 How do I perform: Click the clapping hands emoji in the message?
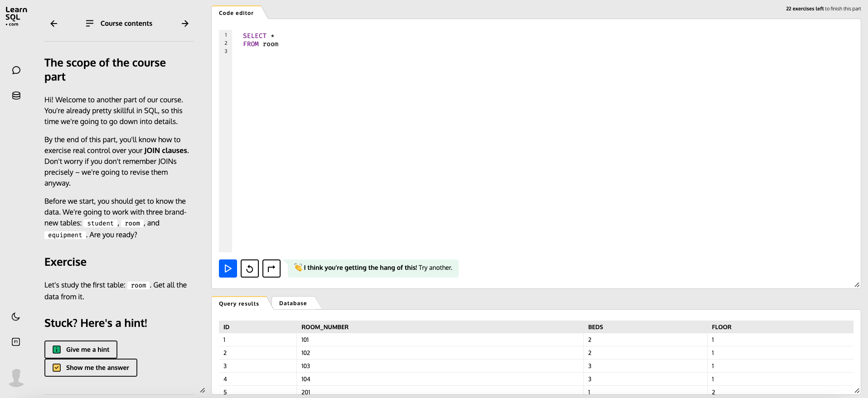[x=298, y=267]
